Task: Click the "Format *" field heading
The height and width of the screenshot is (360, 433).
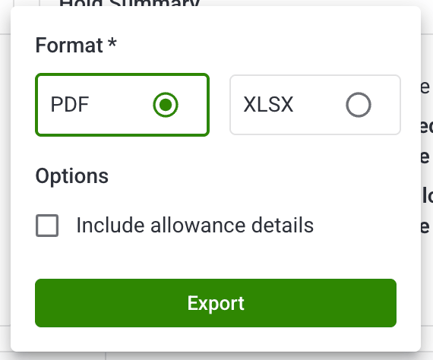Action: click(76, 45)
